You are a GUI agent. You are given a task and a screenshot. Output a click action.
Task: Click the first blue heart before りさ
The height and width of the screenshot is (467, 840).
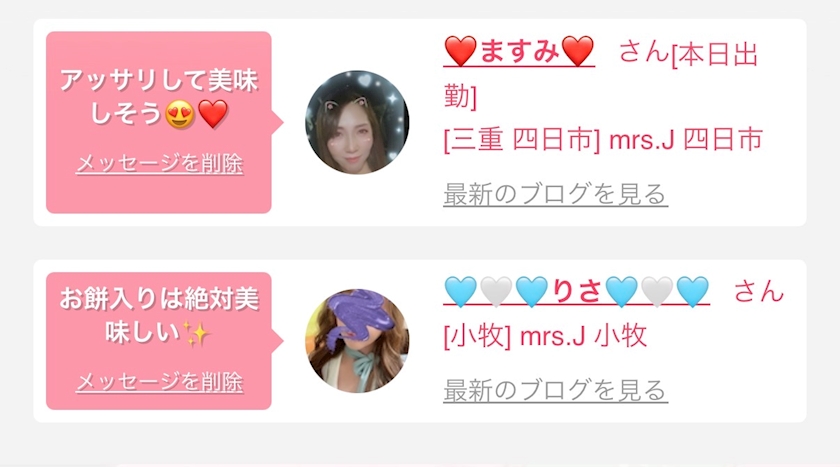pos(460,291)
